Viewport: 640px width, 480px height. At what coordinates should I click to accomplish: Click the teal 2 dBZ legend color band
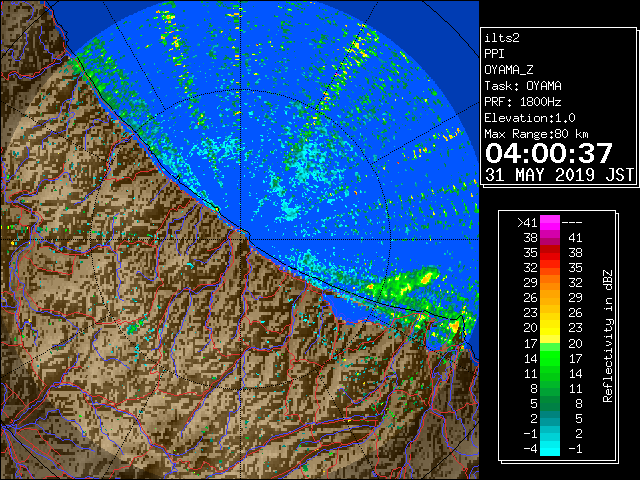point(550,418)
